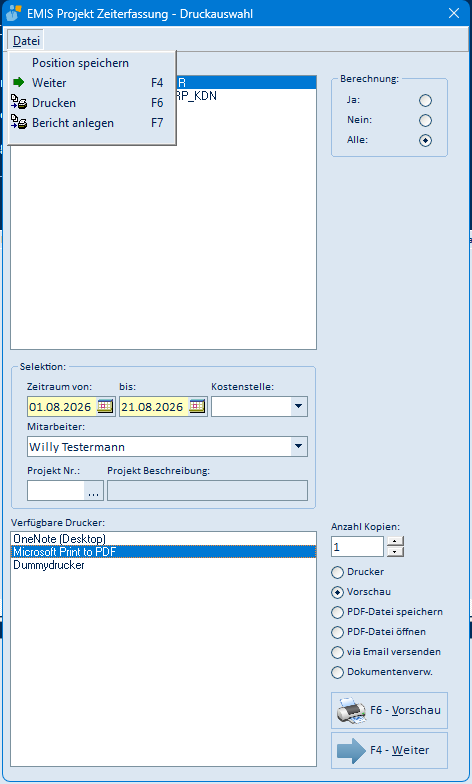
Task: Close the open Datei menu
Action: click(x=26, y=40)
